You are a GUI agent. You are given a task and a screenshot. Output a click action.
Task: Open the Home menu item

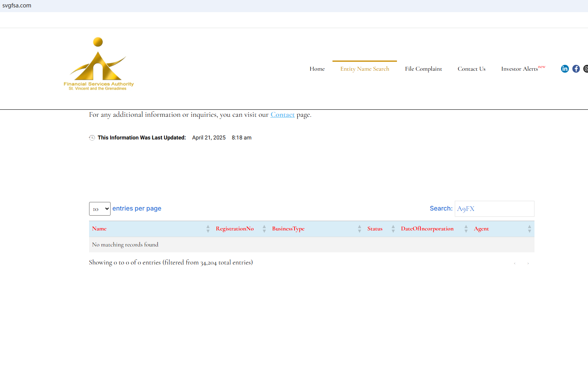tap(317, 69)
